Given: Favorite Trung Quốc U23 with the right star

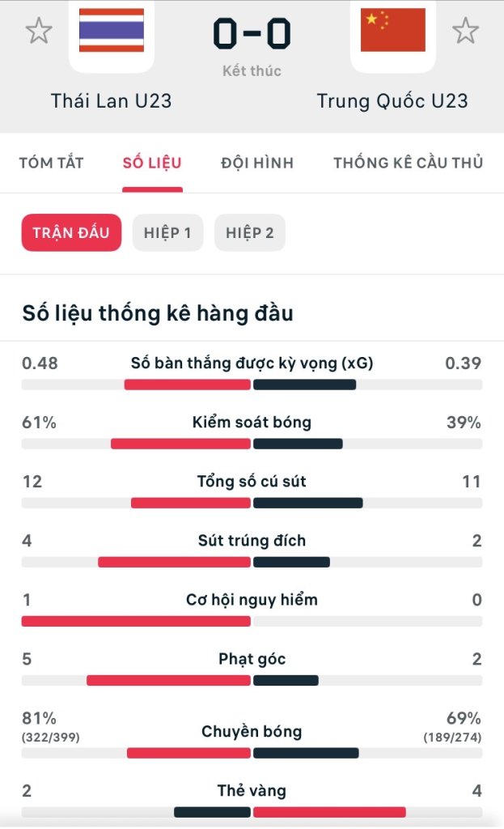Looking at the screenshot, I should pyautogui.click(x=465, y=31).
